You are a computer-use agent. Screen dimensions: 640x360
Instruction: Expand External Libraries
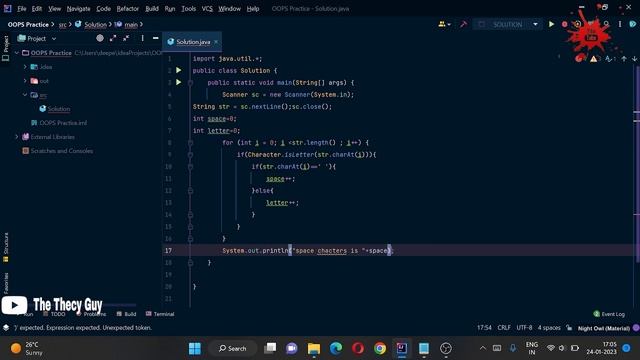click(x=17, y=137)
